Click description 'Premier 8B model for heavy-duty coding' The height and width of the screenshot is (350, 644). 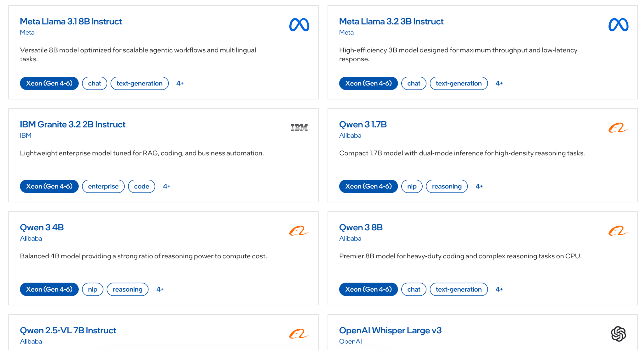click(x=460, y=256)
